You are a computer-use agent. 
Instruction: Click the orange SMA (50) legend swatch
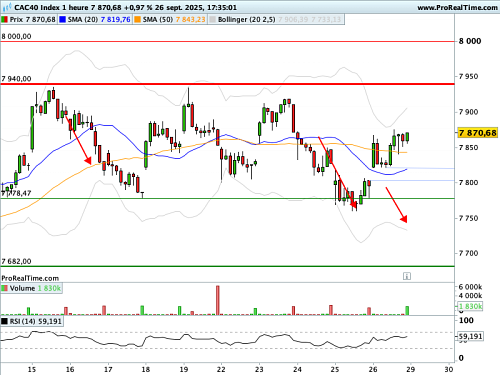click(137, 20)
